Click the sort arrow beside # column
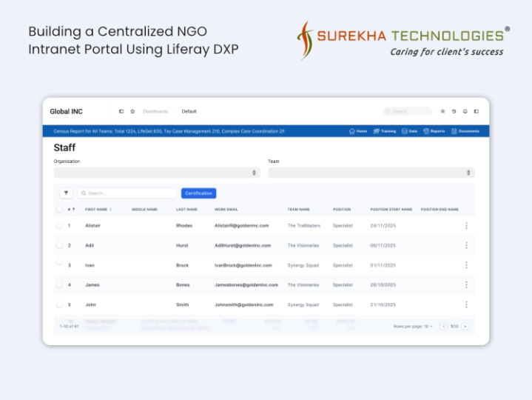The image size is (532, 400). point(74,209)
